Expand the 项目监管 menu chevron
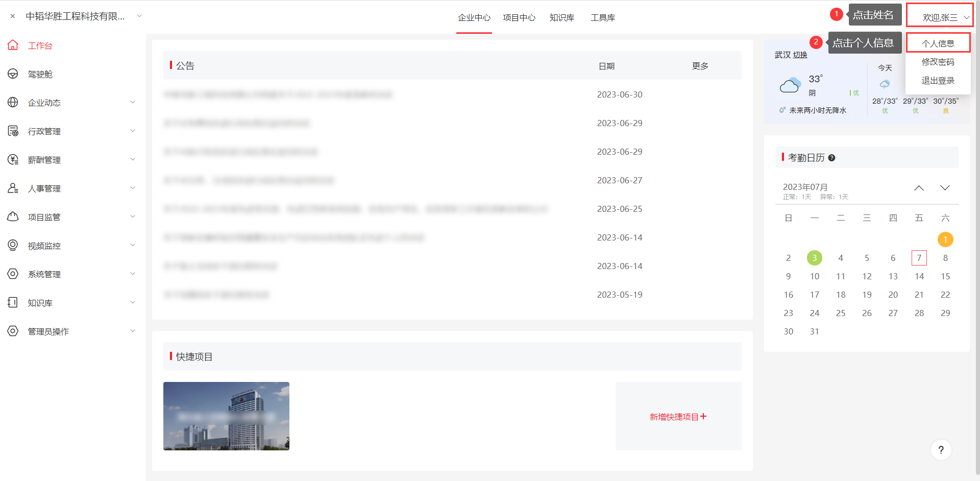The height and width of the screenshot is (481, 980). pyautogui.click(x=132, y=217)
